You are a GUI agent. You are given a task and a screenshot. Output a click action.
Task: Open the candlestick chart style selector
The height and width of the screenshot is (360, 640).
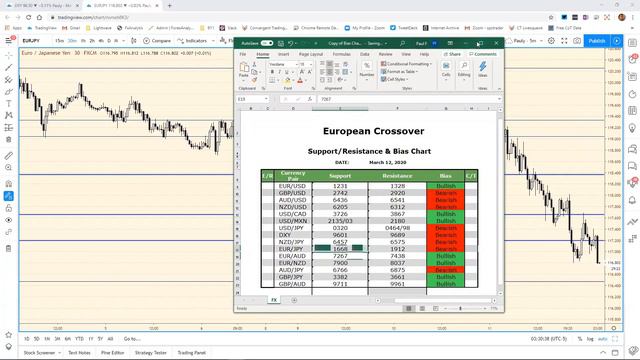pos(133,41)
